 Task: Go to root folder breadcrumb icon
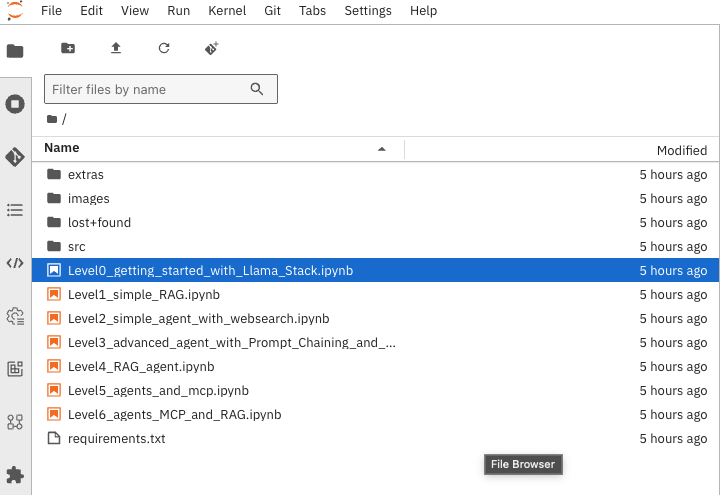click(52, 119)
